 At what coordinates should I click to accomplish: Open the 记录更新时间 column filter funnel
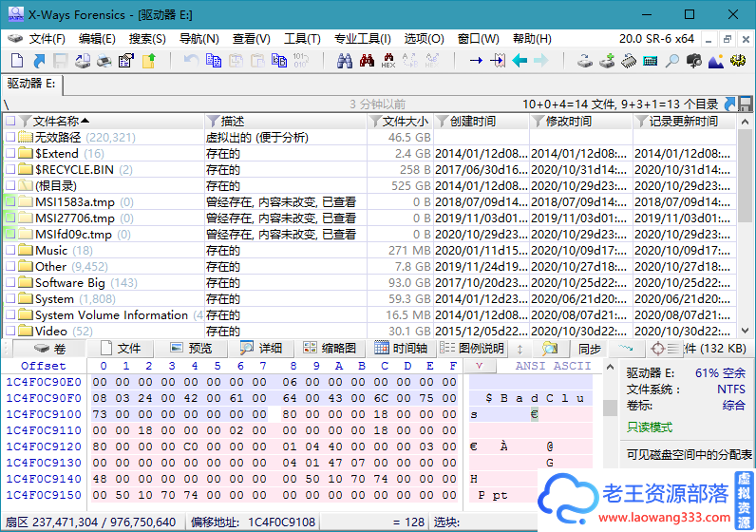[641, 121]
